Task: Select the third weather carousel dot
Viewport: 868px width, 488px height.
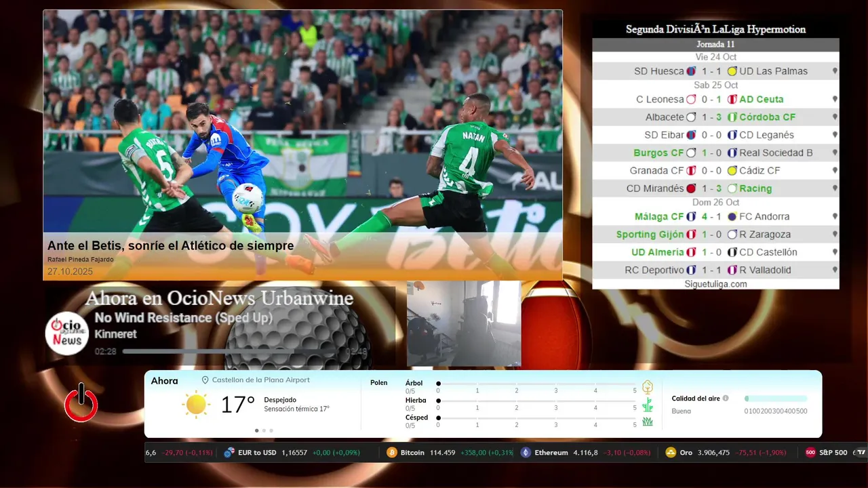Action: [x=271, y=430]
